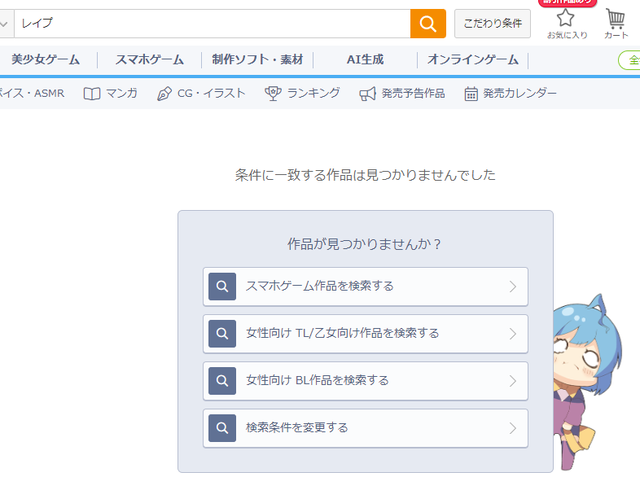Click the partially visible green 全 button

click(630, 60)
